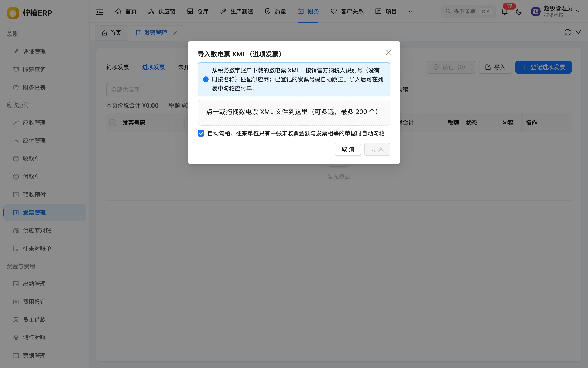Switch to 供应链 top menu

point(162,11)
